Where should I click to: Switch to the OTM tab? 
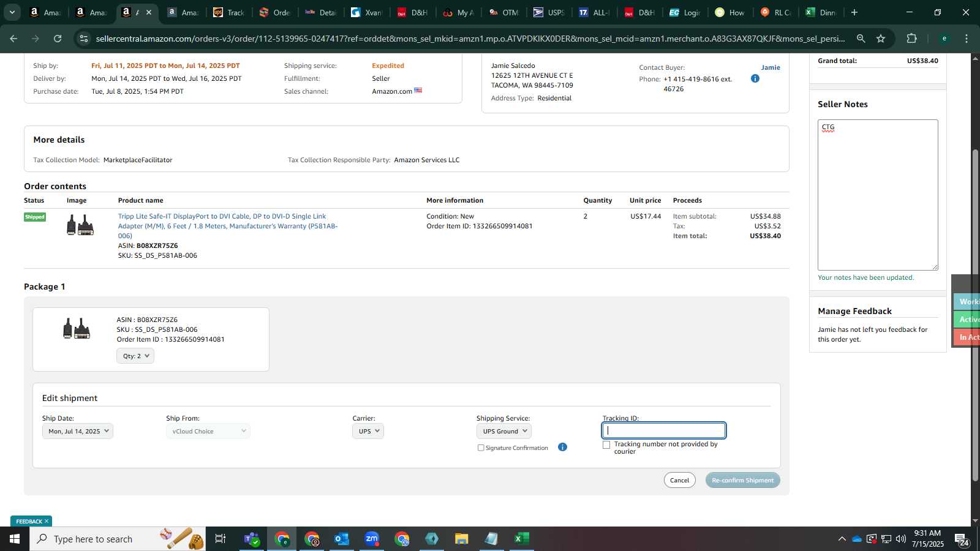point(503,12)
